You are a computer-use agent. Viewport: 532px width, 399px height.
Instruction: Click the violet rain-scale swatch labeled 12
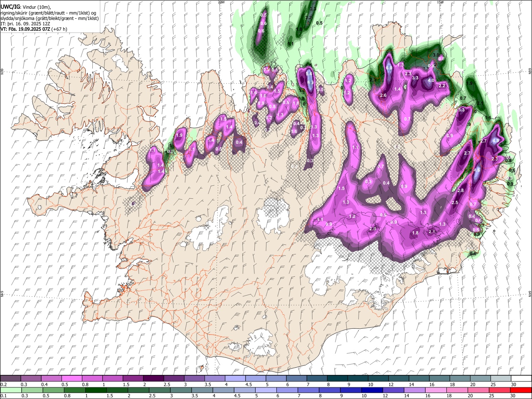(394, 390)
